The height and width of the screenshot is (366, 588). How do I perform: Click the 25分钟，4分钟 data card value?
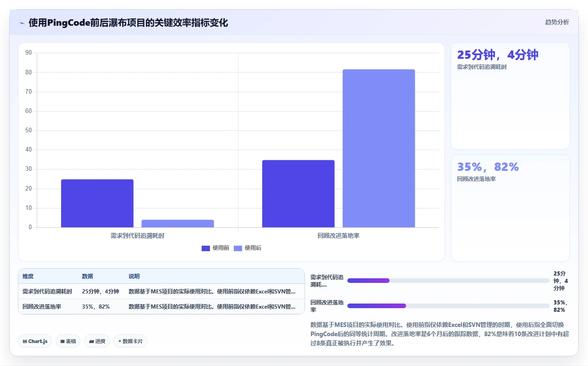(498, 55)
